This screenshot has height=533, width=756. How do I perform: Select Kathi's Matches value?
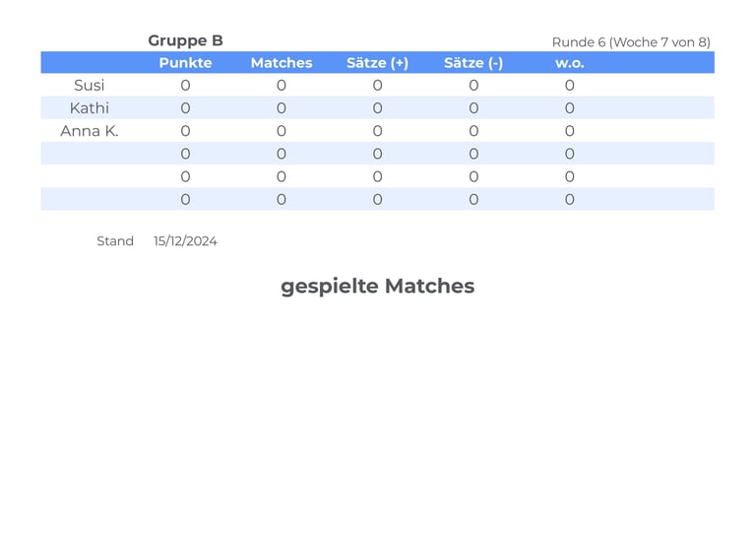(282, 108)
